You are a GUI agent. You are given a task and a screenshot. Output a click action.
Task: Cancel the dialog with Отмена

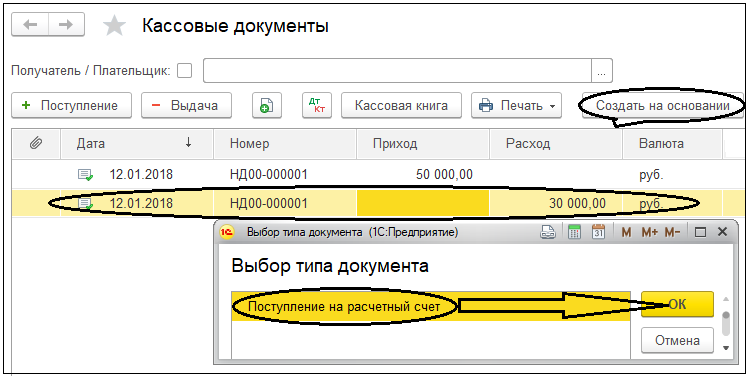(x=677, y=340)
